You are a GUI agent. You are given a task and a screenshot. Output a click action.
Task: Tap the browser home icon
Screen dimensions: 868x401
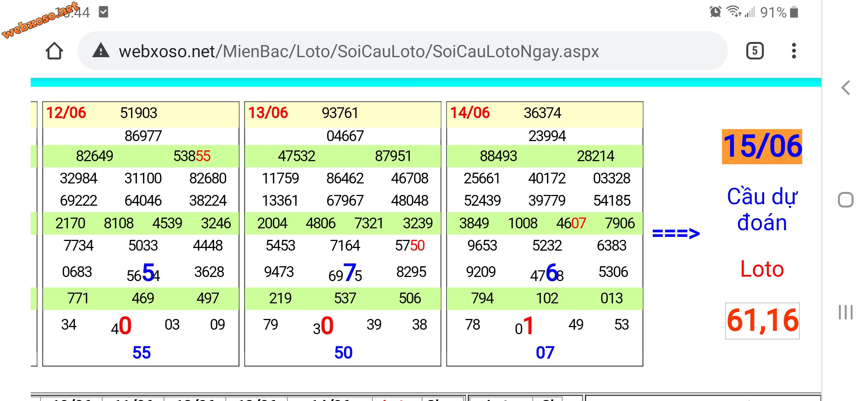(54, 51)
